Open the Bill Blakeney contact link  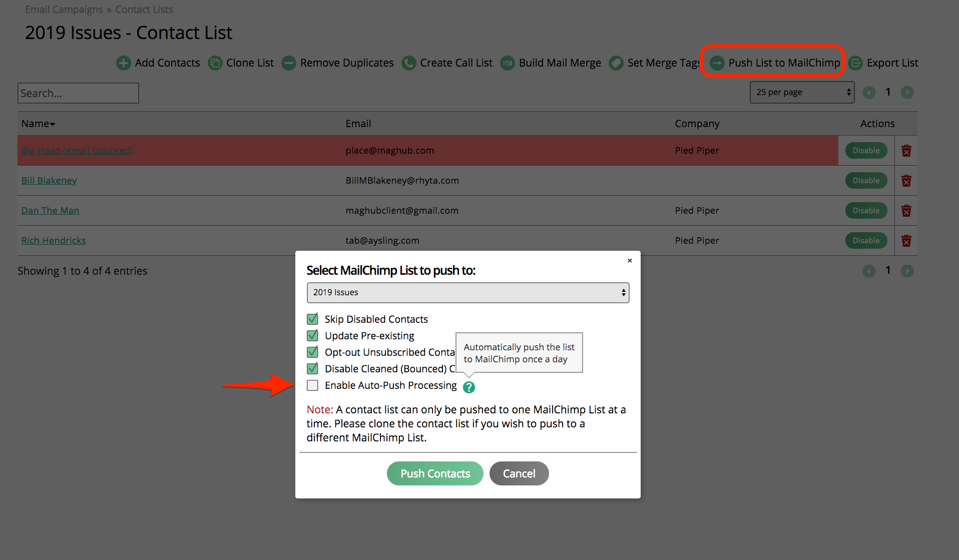[49, 181]
